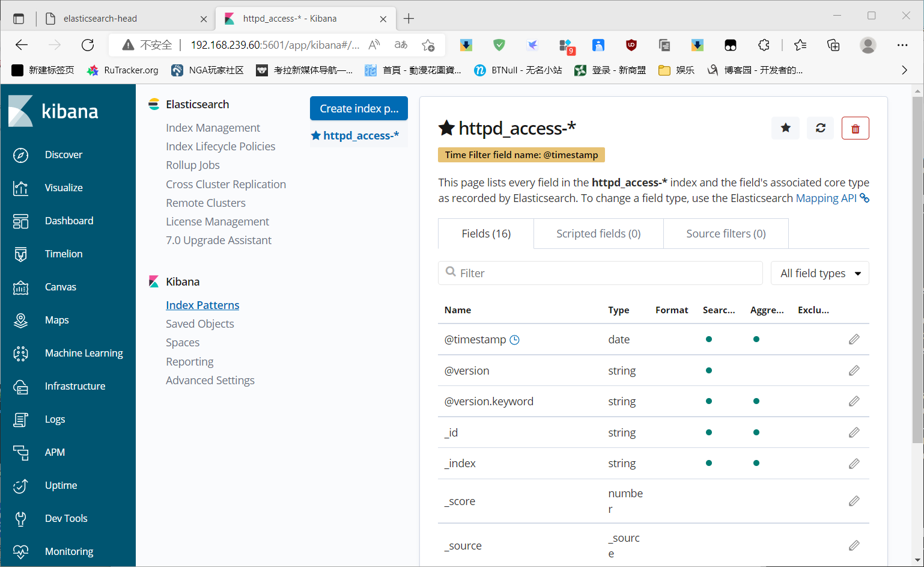Go to the Dashboard section
Screen dimensions: 924x567
point(68,221)
